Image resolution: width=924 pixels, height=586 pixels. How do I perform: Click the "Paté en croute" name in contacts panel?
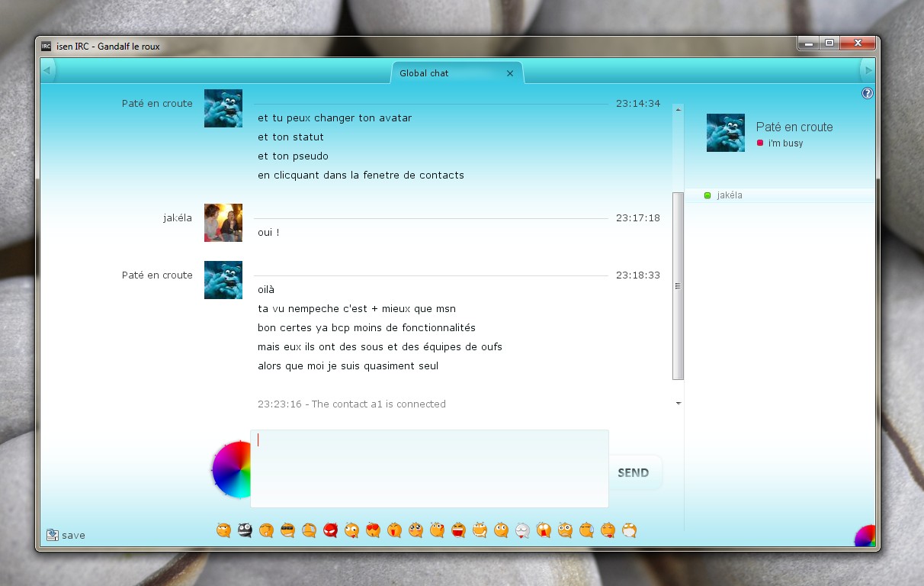pos(794,127)
